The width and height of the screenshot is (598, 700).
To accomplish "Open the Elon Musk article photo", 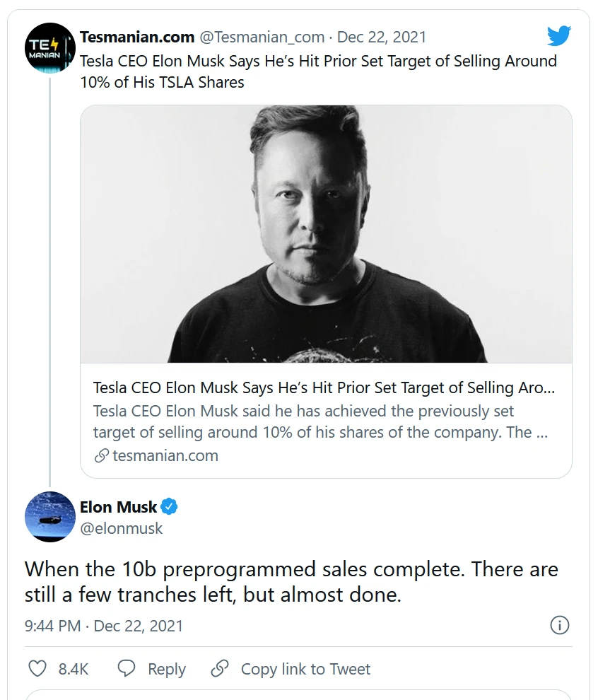I will click(x=326, y=234).
